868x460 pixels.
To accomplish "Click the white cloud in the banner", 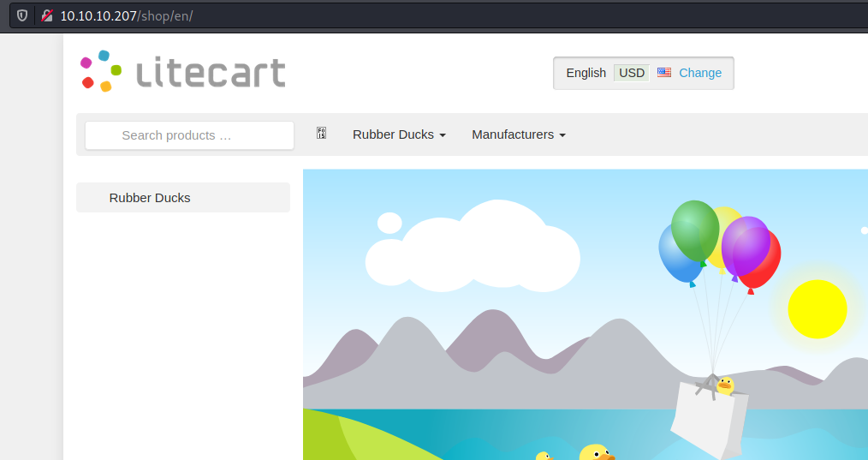I will (473, 247).
